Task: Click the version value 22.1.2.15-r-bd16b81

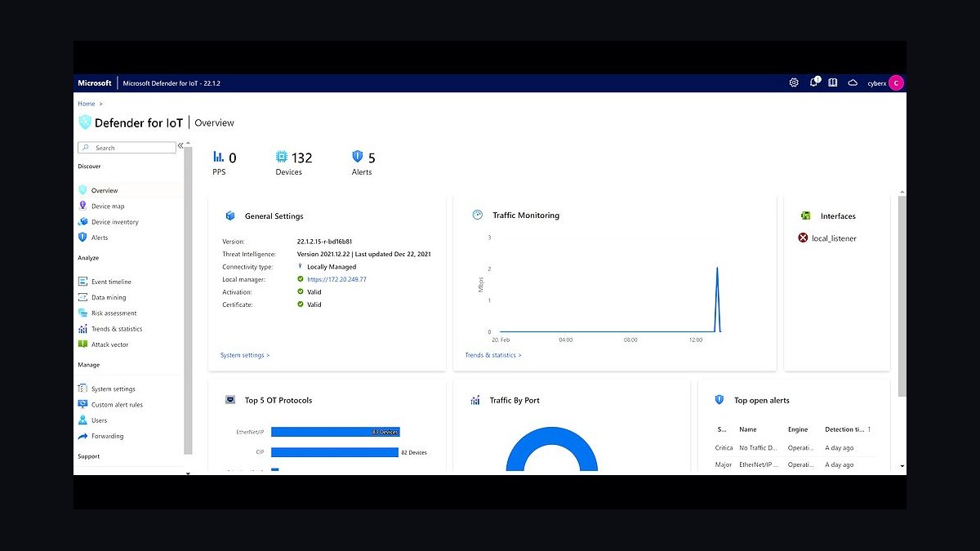Action: click(324, 242)
